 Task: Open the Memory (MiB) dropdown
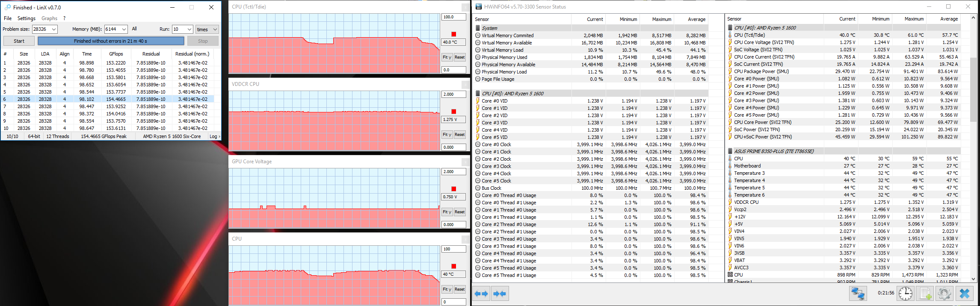pos(124,29)
